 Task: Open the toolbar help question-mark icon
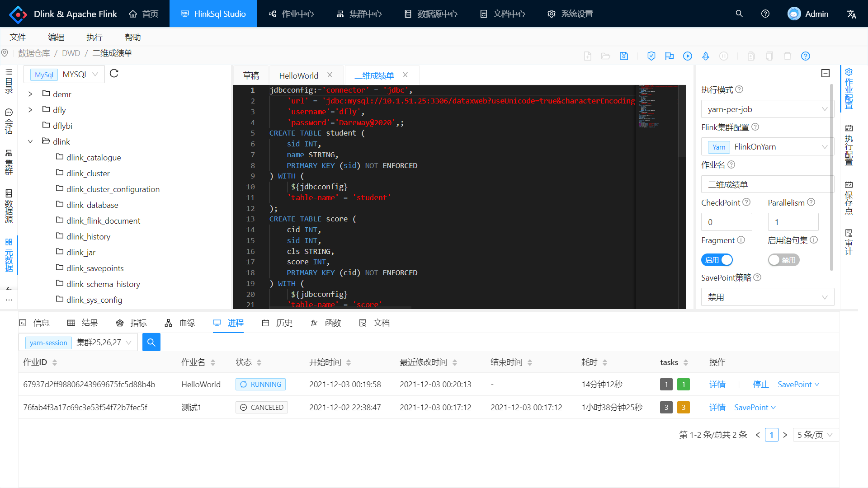pos(806,56)
